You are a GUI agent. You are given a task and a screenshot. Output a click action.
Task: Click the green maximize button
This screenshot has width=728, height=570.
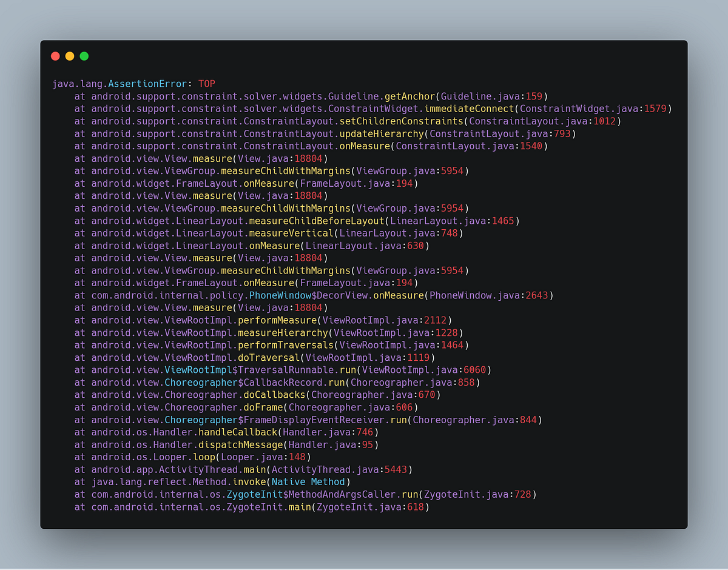pos(84,56)
